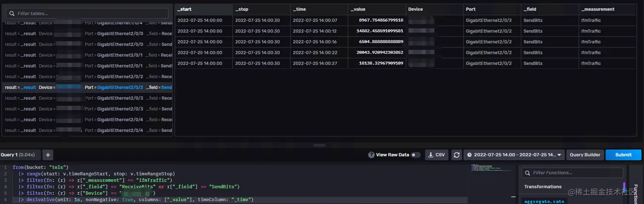Click the Transformations section heading

[543, 187]
